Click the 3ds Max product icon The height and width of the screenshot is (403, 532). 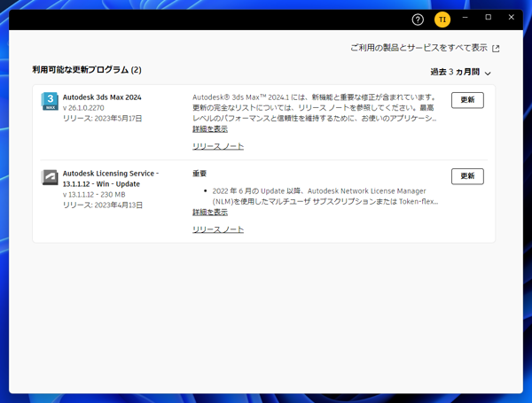[x=50, y=101]
